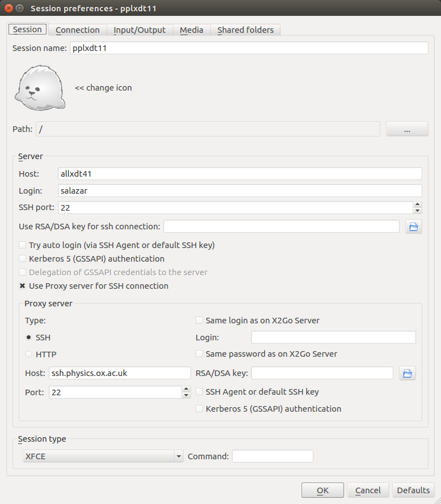Image resolution: width=441 pixels, height=504 pixels.
Task: Enable Try auto login checkbox
Action: click(x=23, y=245)
